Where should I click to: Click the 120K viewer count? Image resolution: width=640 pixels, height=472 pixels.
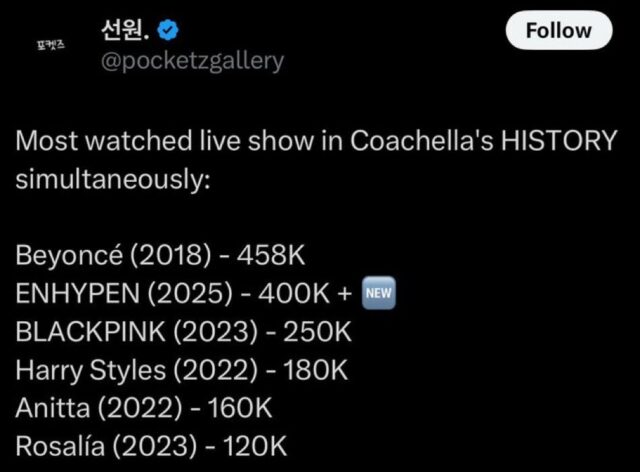tap(263, 446)
